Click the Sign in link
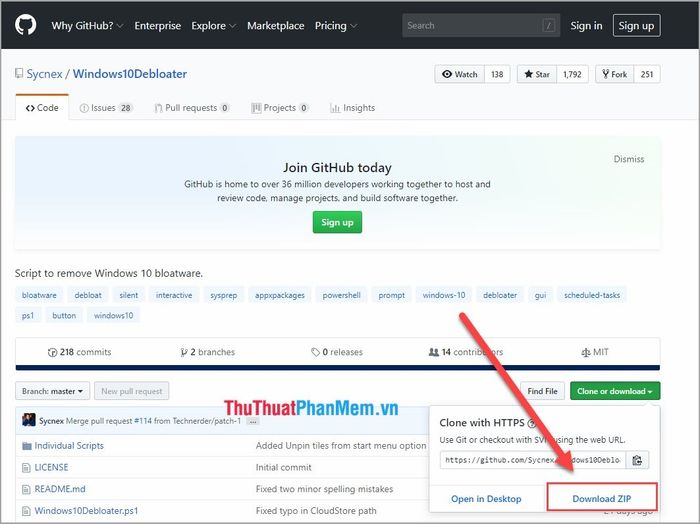Viewport: 700px width, 524px height. 586,26
